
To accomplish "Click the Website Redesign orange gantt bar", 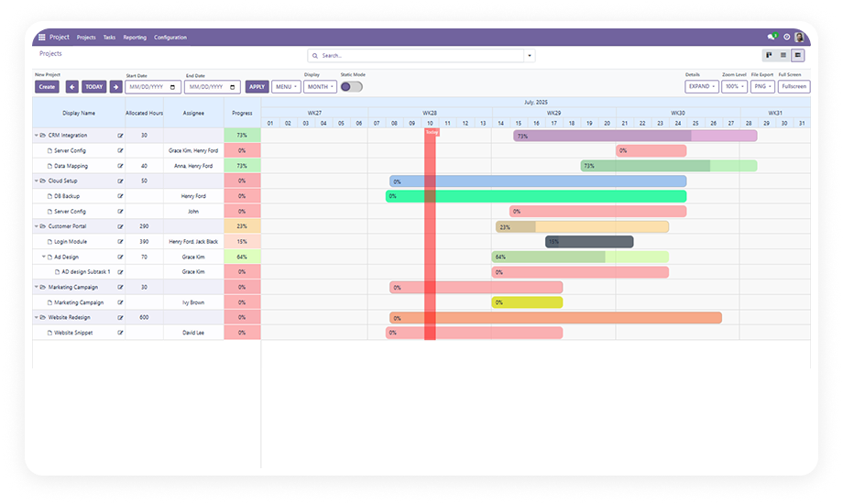I will coord(555,318).
